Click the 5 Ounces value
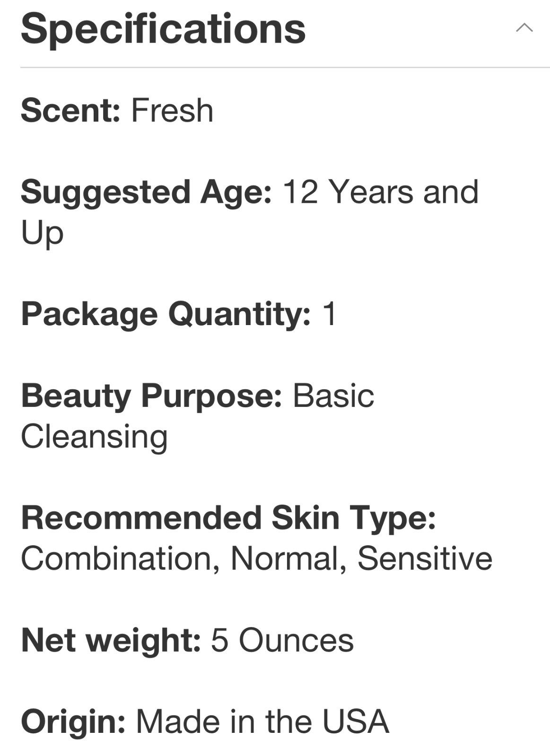Viewport: 550px width, 756px height. pos(282,640)
